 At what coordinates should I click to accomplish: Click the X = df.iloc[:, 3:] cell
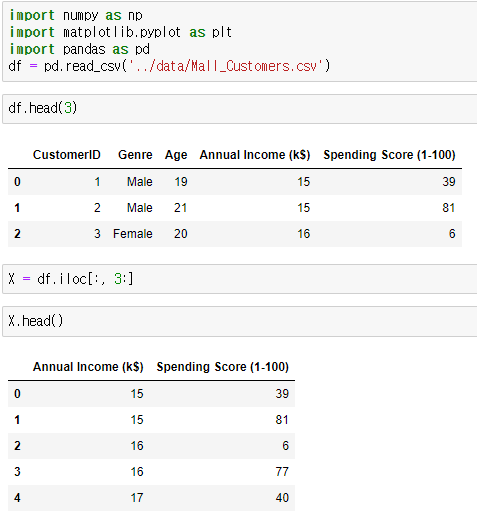[x=240, y=279]
